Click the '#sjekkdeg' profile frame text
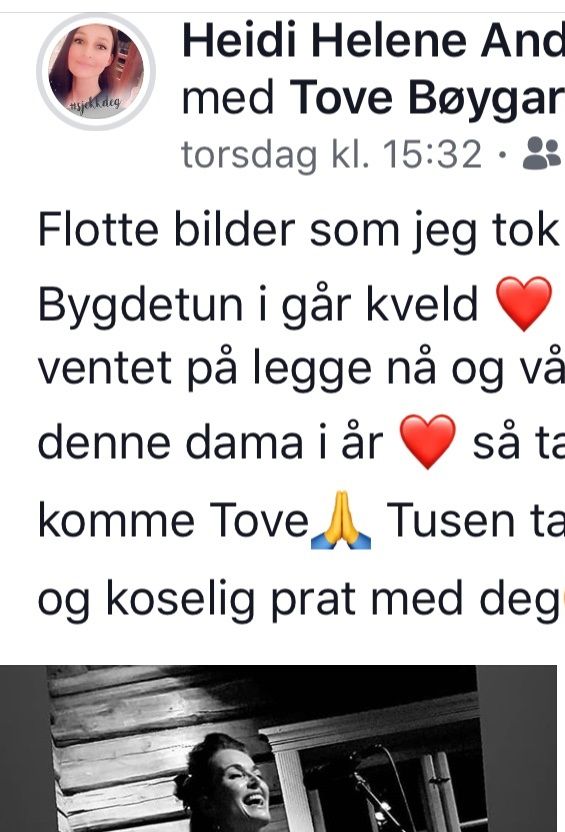This screenshot has height=832, width=565. (96, 104)
